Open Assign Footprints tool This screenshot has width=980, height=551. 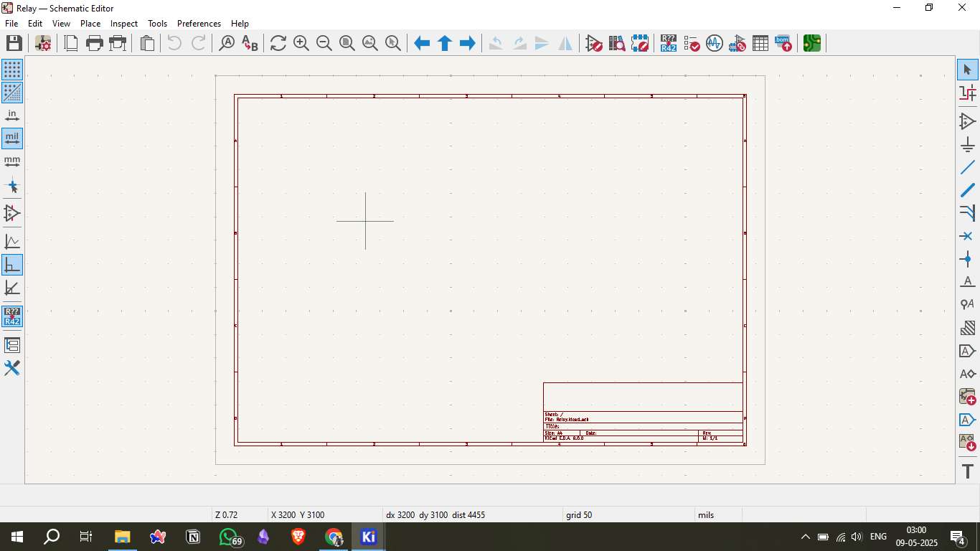click(x=738, y=43)
